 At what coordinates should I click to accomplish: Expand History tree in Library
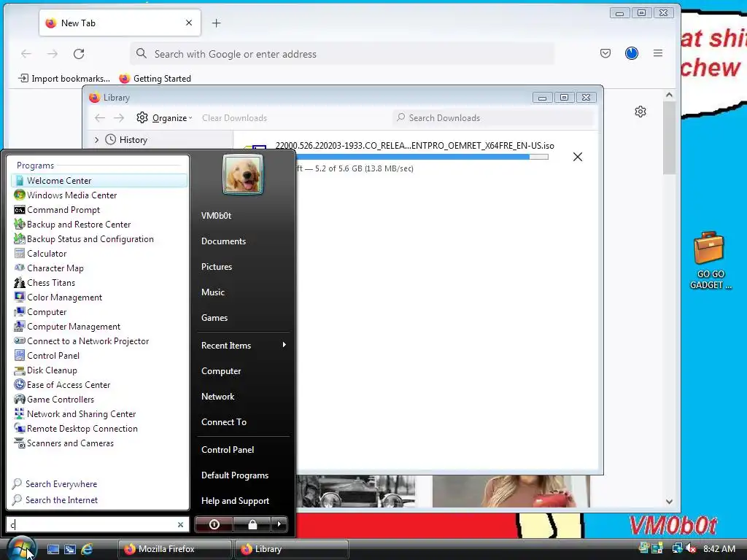(97, 140)
